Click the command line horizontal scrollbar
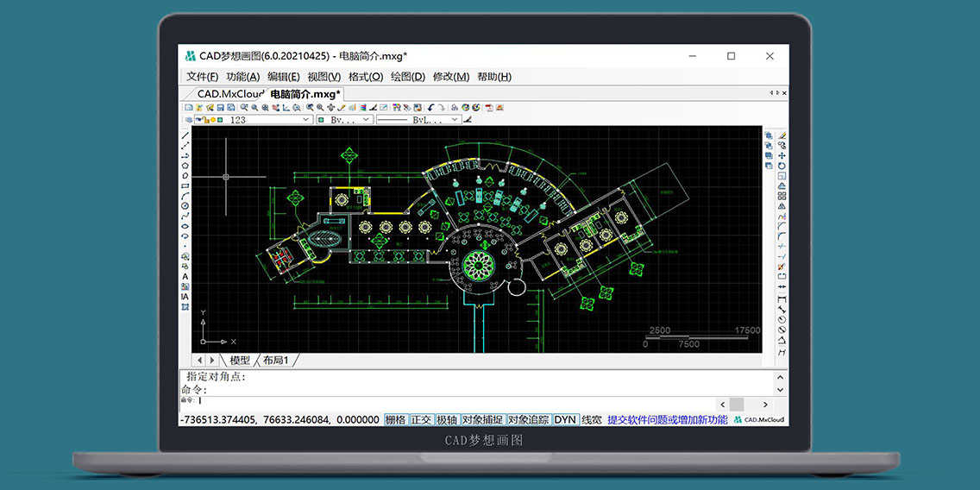The image size is (980, 490). coord(744,405)
